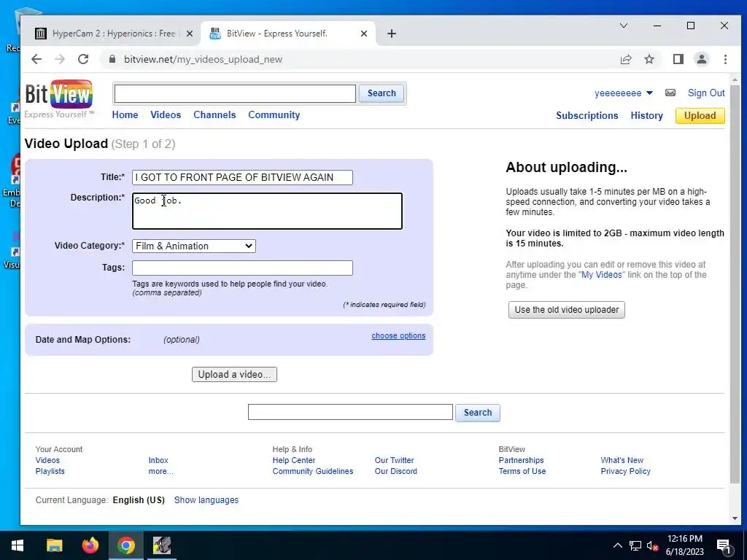Open the Terms of Use footer link
The height and width of the screenshot is (560, 747).
click(x=522, y=472)
